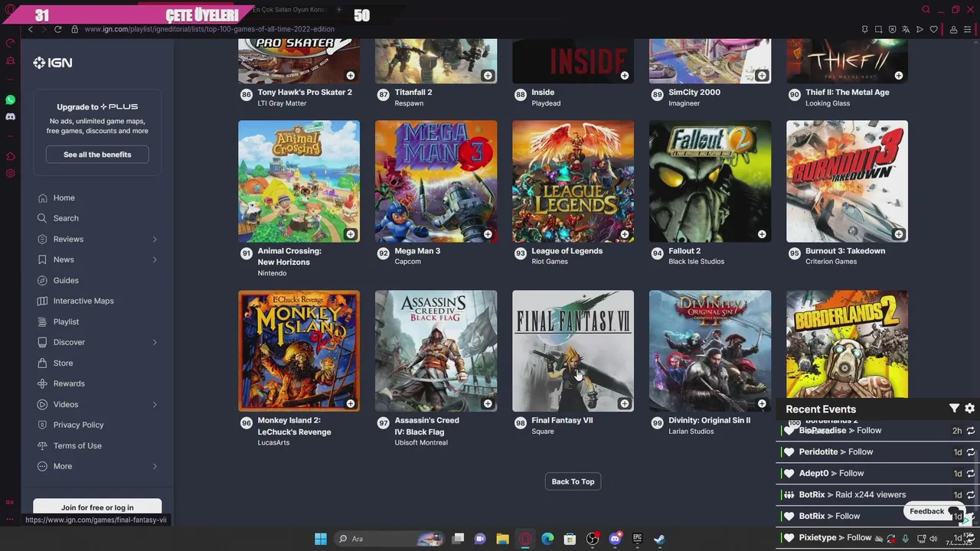Screen dimensions: 980x551
Task: Replay the Peridotite follow event
Action: [971, 452]
